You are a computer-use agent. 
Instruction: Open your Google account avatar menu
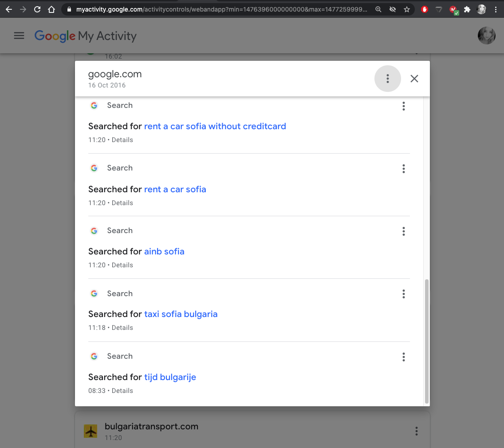487,36
